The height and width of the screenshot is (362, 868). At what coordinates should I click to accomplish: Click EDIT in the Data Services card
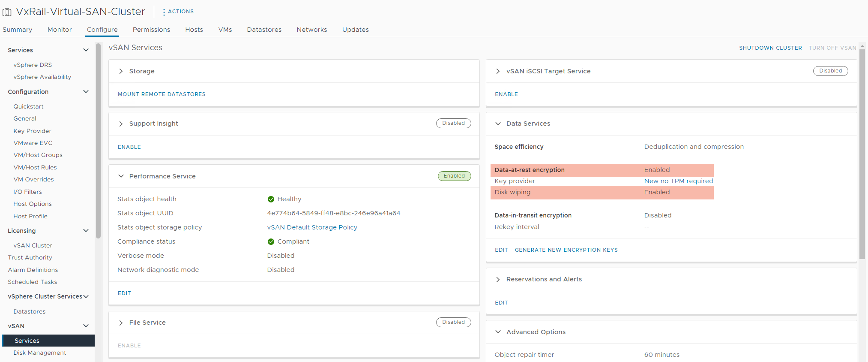point(501,250)
